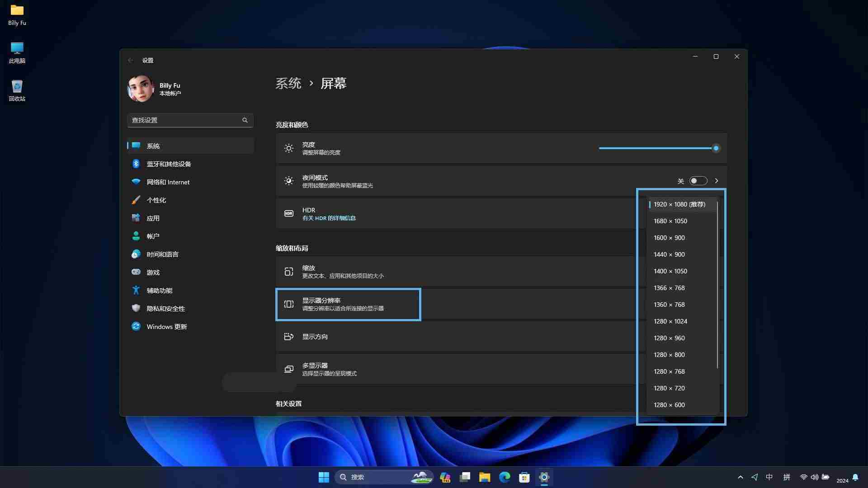868x488 pixels.
Task: Open Bluetooth and other devices settings icon
Action: 136,164
